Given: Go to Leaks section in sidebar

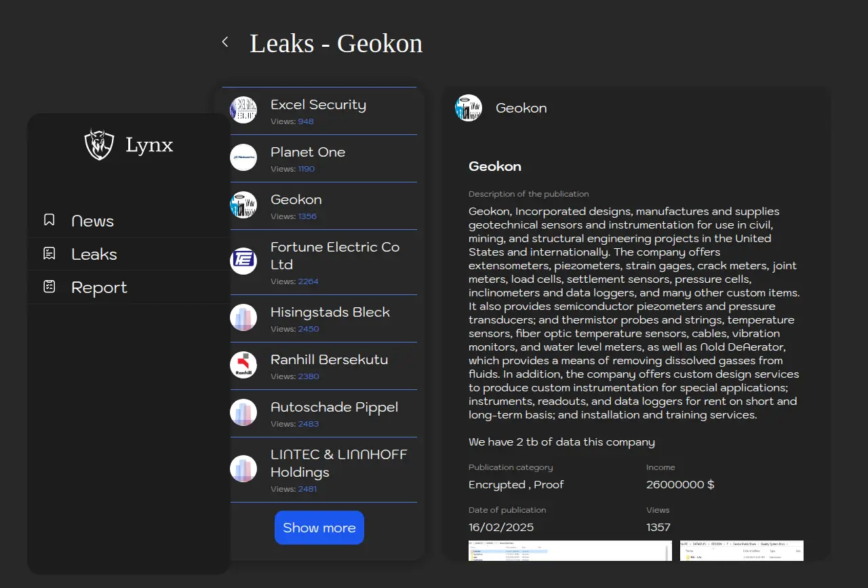Looking at the screenshot, I should 94,254.
